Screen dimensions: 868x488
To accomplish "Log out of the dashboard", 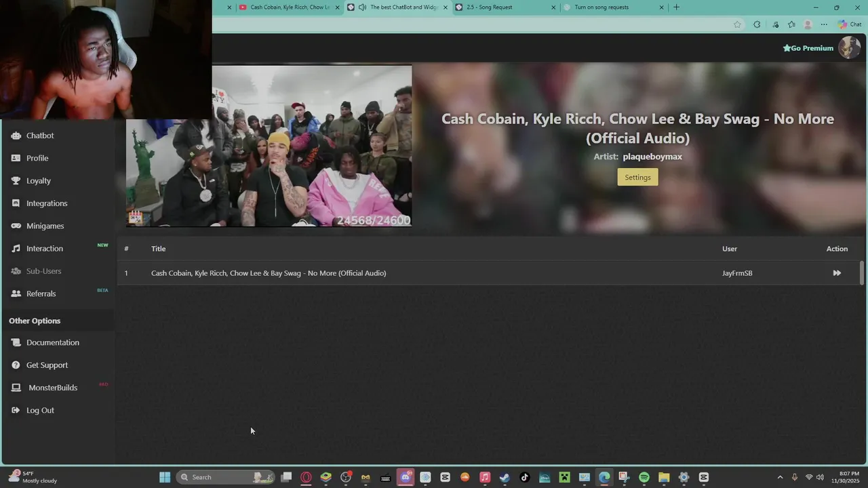I will point(40,410).
